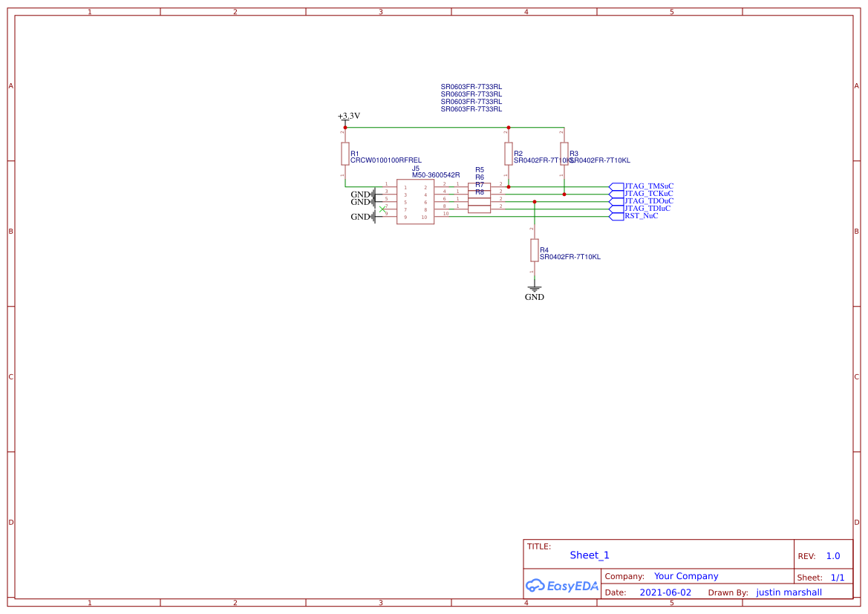This screenshot has width=868, height=614.
Task: Click the Drawn By name justin marshall
Action: [x=789, y=592]
